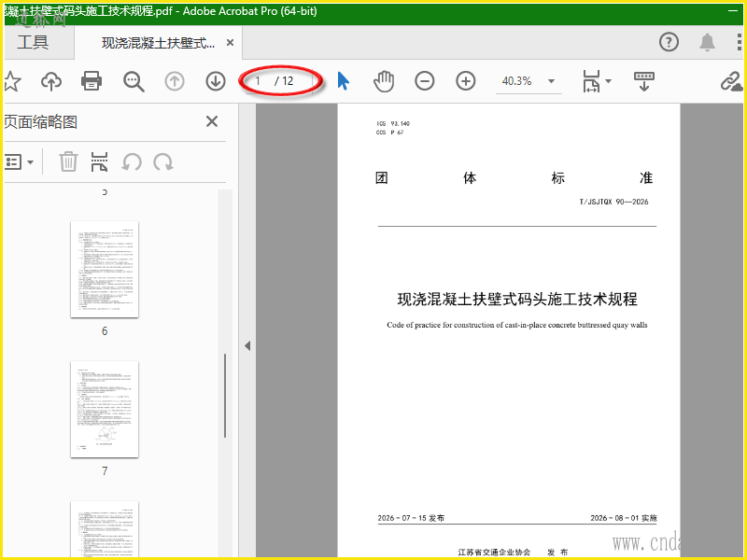Click the thumbnail label 7
This screenshot has height=560, width=747.
click(105, 471)
